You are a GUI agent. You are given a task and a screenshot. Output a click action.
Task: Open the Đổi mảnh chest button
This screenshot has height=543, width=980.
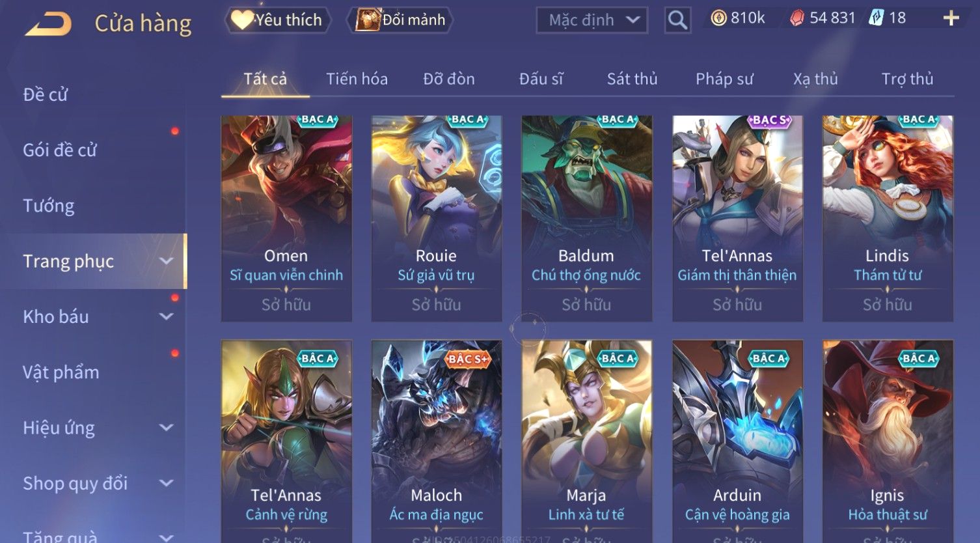[x=401, y=20]
